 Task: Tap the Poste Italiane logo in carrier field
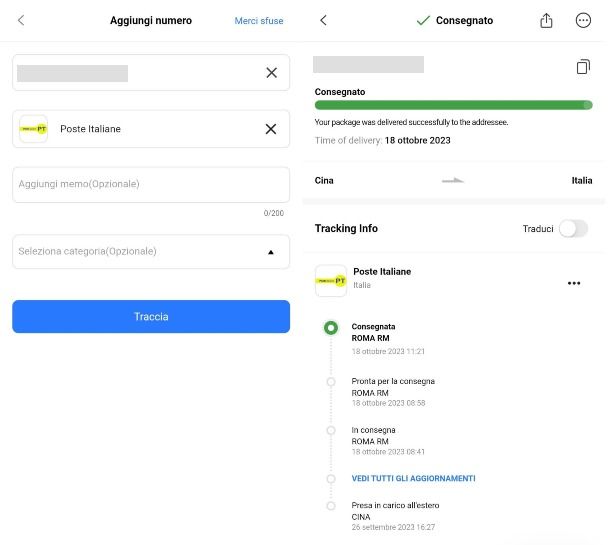pyautogui.click(x=33, y=129)
